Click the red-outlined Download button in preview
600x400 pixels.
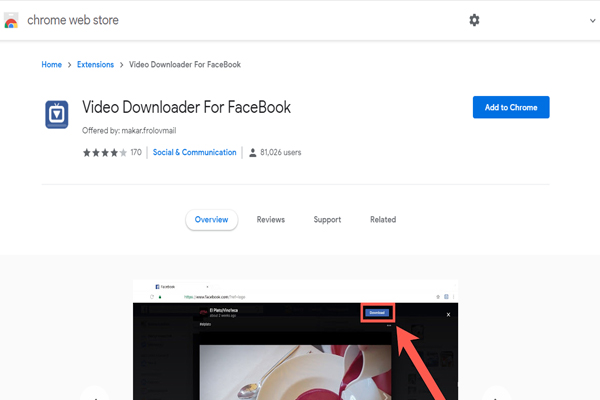376,312
